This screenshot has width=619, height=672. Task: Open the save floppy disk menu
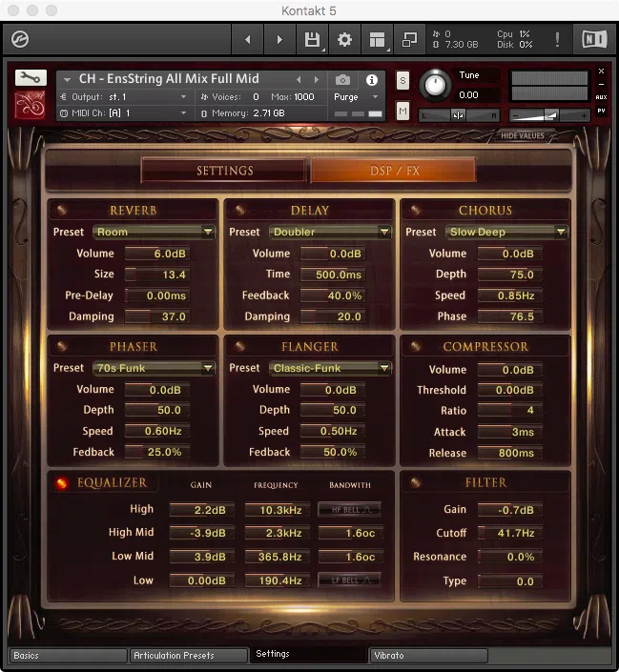312,40
